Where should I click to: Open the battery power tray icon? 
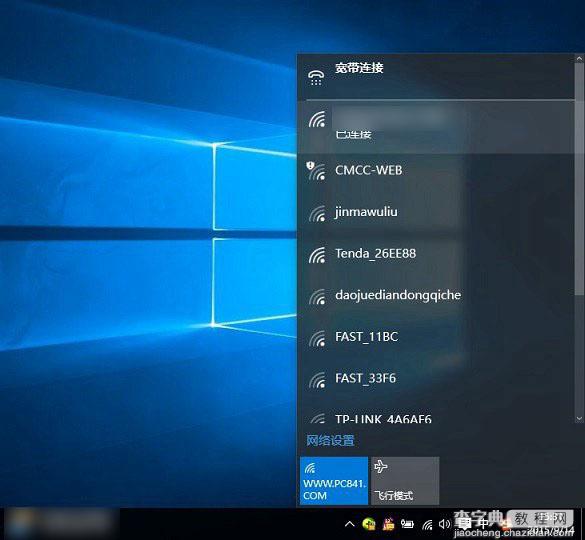tap(407, 524)
